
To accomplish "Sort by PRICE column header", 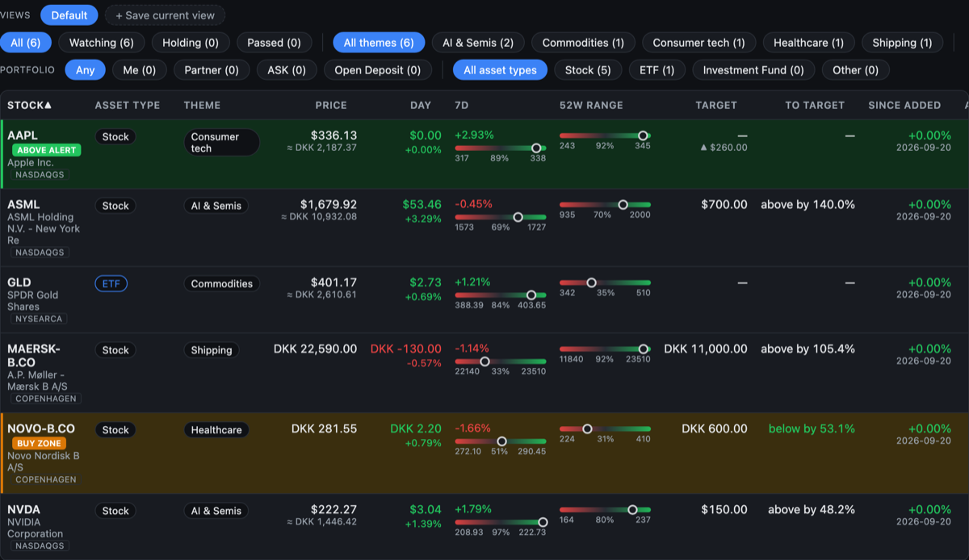I will (331, 105).
